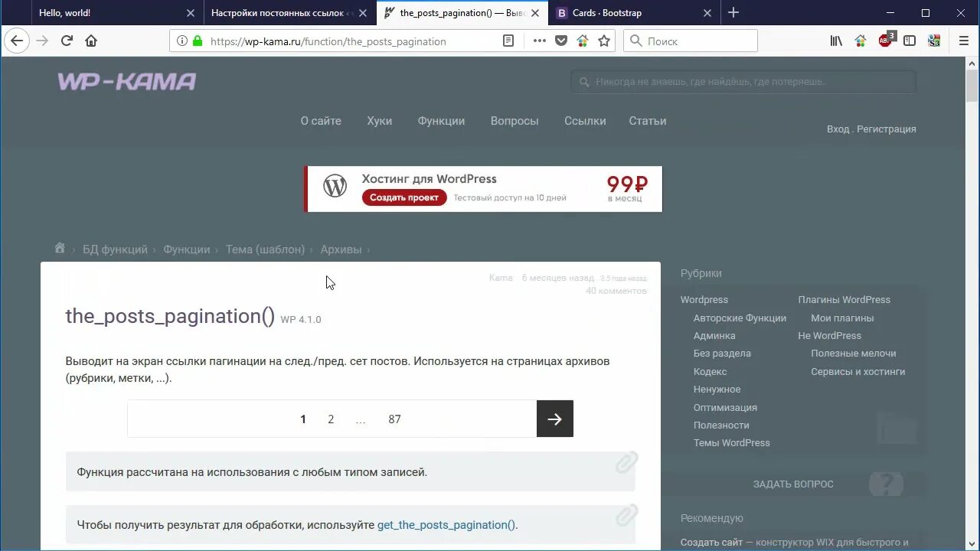Bookmark this page with the star
This screenshot has height=551, width=980.
coord(604,41)
